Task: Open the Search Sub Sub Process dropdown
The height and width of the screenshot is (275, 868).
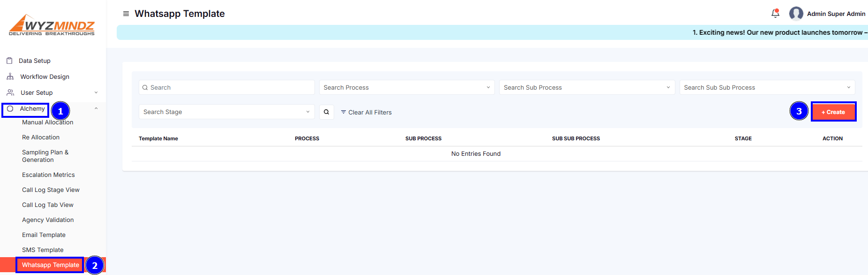Action: [x=767, y=88]
